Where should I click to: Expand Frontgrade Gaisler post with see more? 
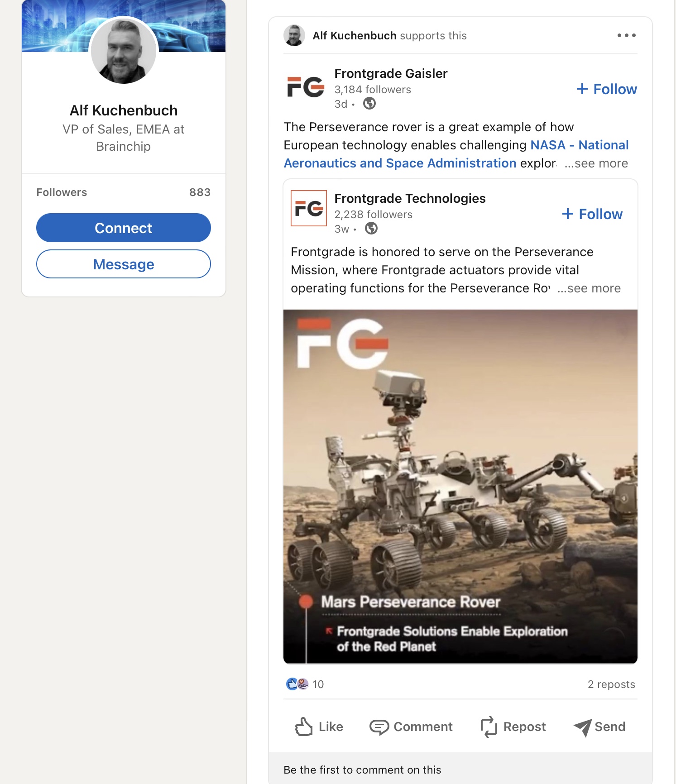pyautogui.click(x=596, y=163)
